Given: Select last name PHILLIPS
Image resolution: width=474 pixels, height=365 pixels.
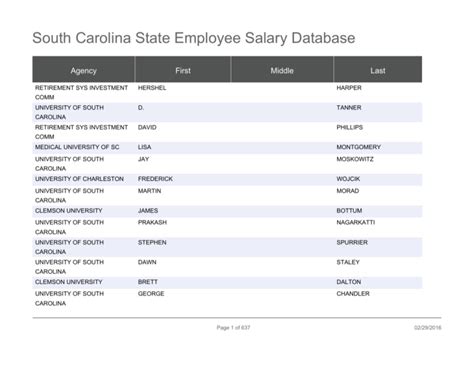Looking at the screenshot, I should coord(350,127).
